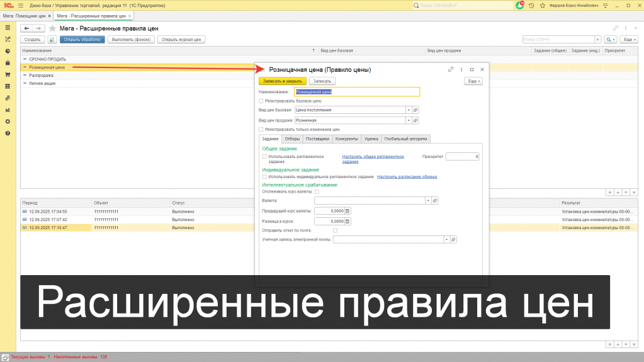This screenshot has height=362, width=644.
Task: Open the main menu hamburger icon
Action: pyautogui.click(x=21, y=5)
